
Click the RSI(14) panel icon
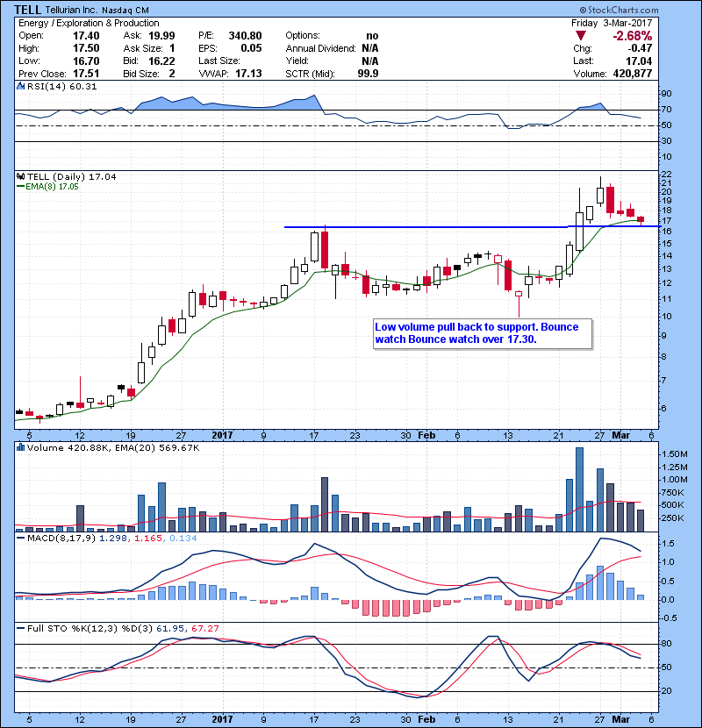pyautogui.click(x=20, y=86)
